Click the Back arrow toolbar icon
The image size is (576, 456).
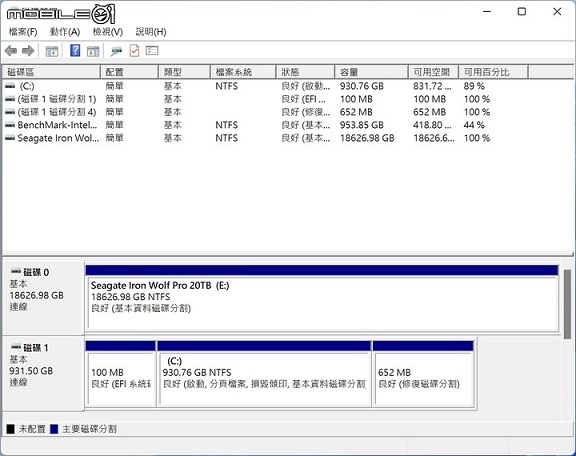[11, 51]
